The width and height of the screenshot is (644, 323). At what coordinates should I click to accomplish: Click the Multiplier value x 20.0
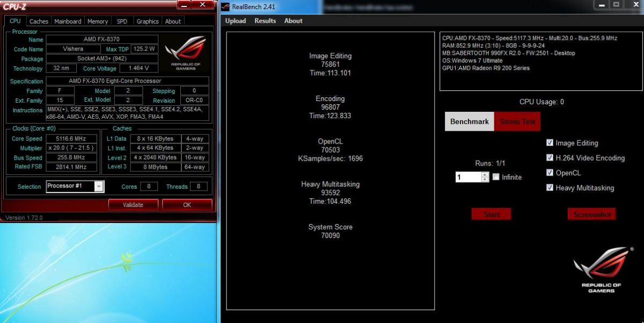click(72, 148)
